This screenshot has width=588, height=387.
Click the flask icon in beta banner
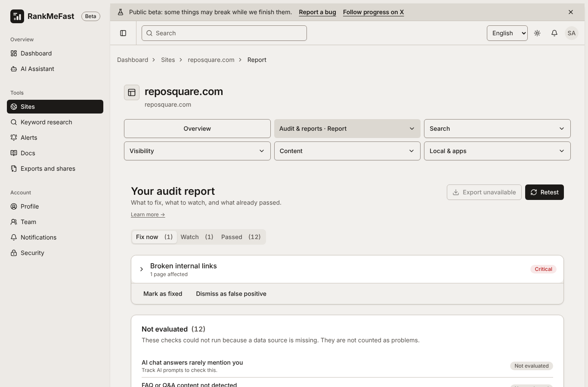(x=121, y=12)
